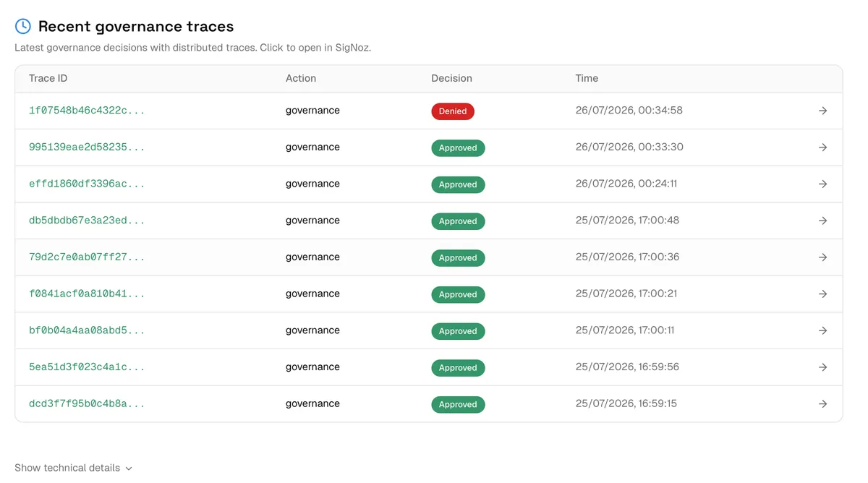Click Approved badge in the 00:24:11 row
The height and width of the screenshot is (483, 868).
tap(458, 184)
